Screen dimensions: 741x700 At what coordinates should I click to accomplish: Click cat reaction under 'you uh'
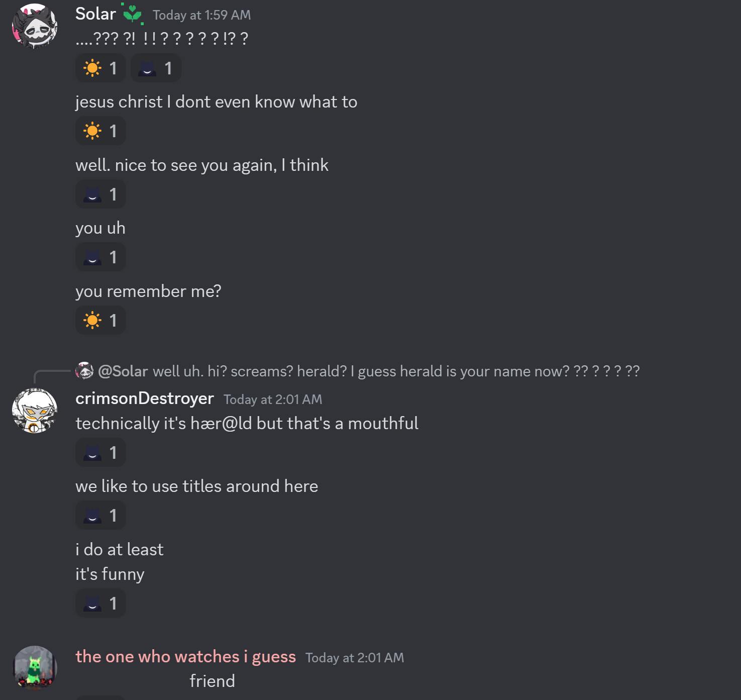click(100, 257)
